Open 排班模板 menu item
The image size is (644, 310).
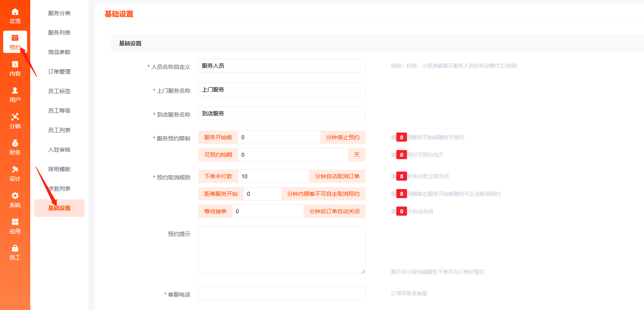pos(59,169)
